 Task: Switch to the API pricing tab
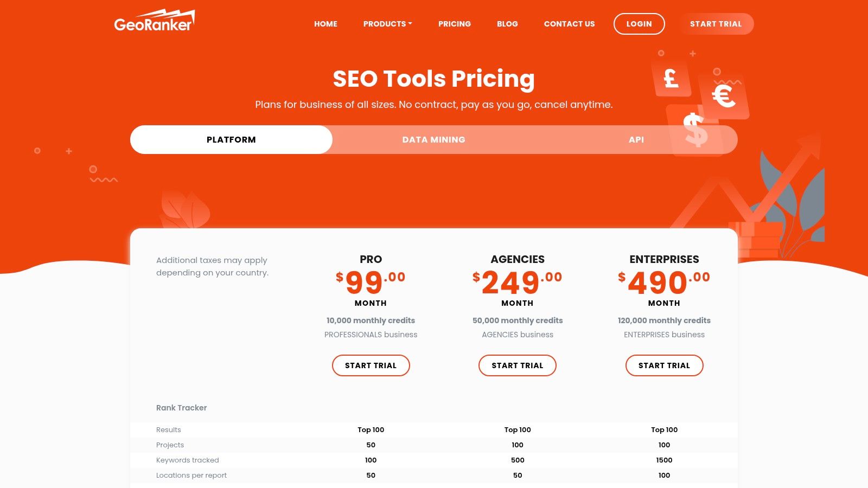[x=636, y=140]
